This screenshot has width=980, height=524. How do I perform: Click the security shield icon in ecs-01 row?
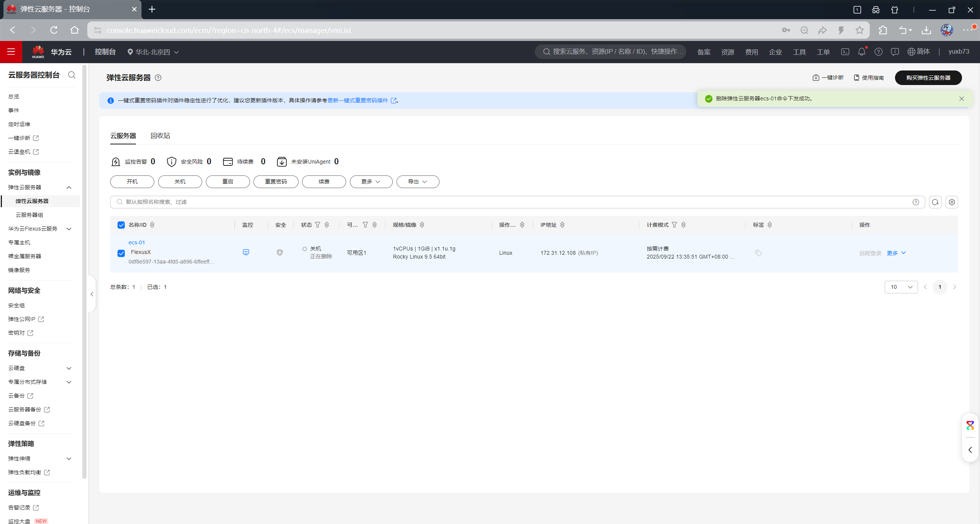[x=280, y=252]
